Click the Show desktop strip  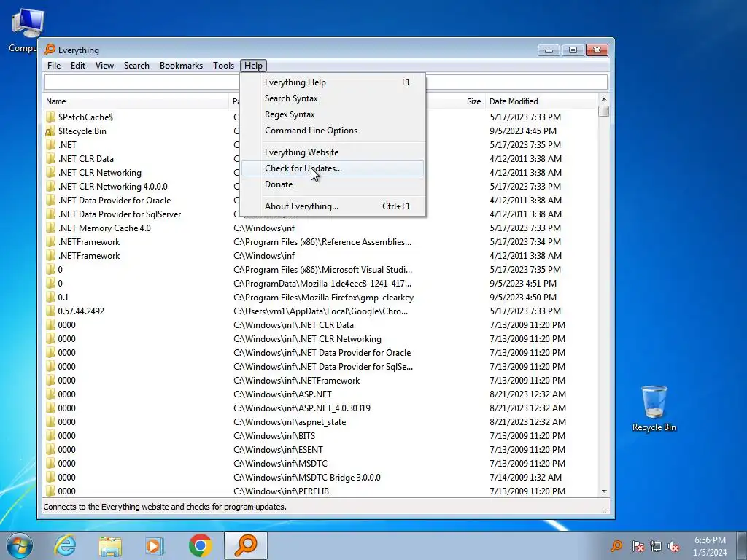click(x=742, y=545)
